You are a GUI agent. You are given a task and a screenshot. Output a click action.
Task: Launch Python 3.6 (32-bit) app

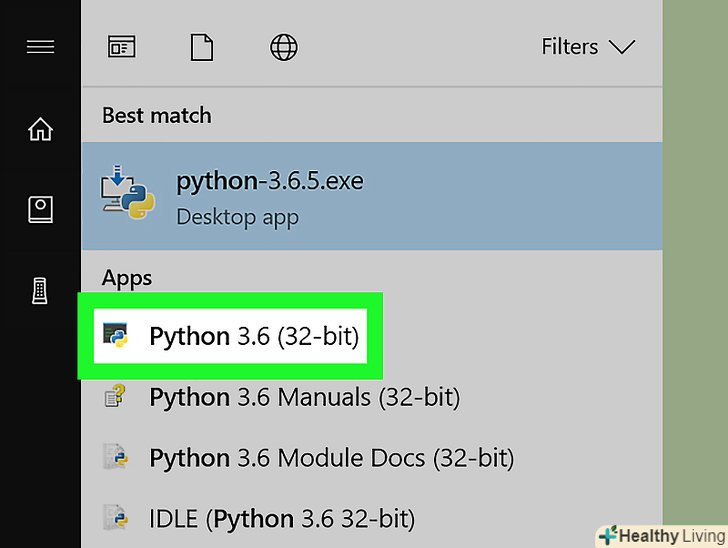[253, 337]
